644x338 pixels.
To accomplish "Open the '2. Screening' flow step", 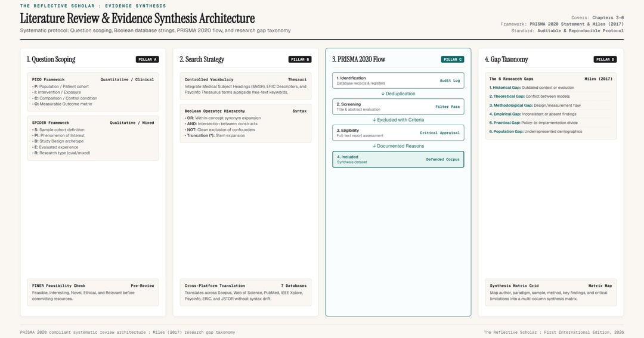I will (x=398, y=106).
